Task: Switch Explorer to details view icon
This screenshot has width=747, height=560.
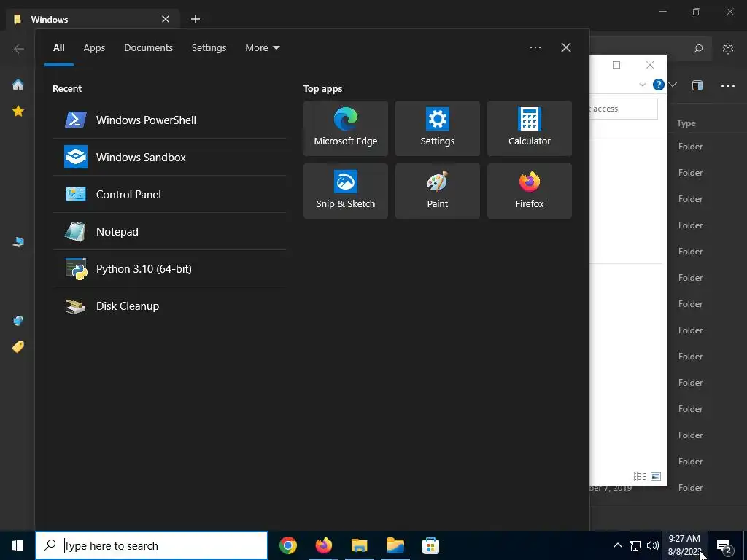Action: [639, 476]
